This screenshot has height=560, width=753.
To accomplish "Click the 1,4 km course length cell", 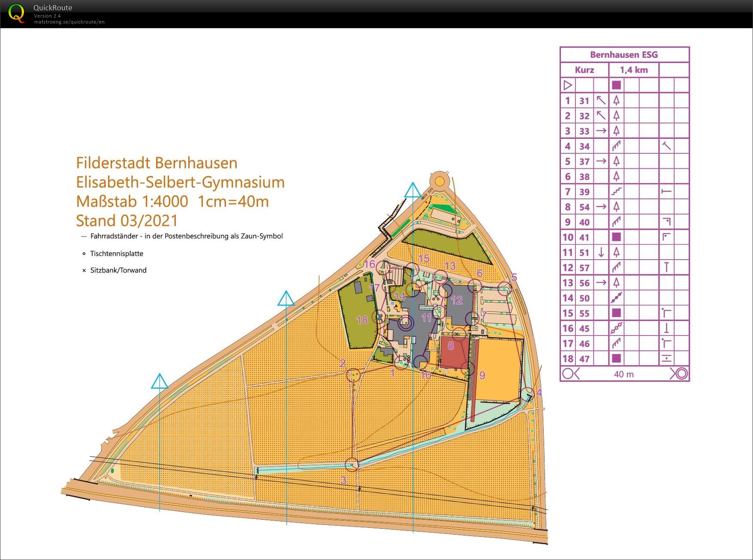I will pyautogui.click(x=633, y=70).
